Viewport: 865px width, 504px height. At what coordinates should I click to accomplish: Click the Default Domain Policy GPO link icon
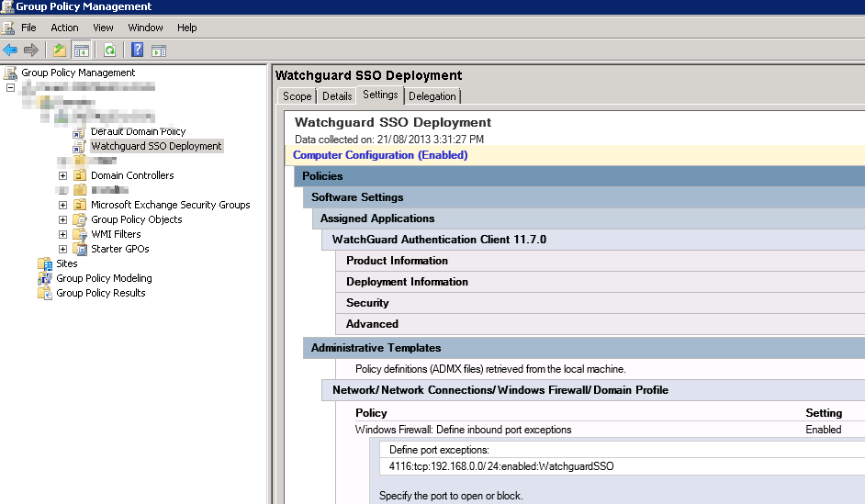click(79, 132)
